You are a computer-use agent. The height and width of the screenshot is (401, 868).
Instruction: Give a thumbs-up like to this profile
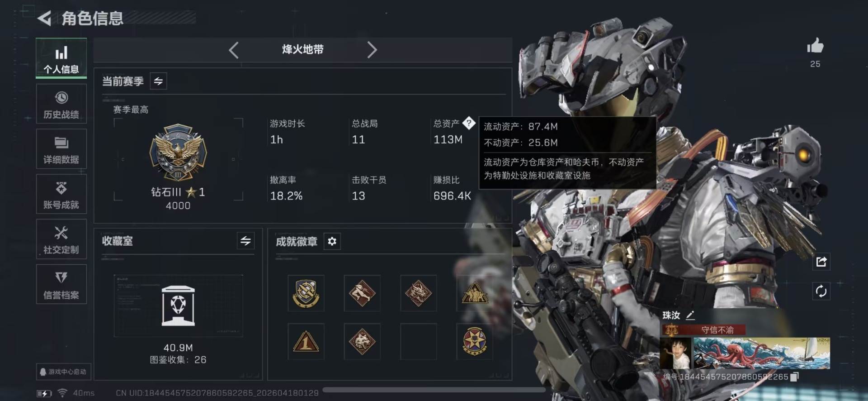tap(815, 46)
